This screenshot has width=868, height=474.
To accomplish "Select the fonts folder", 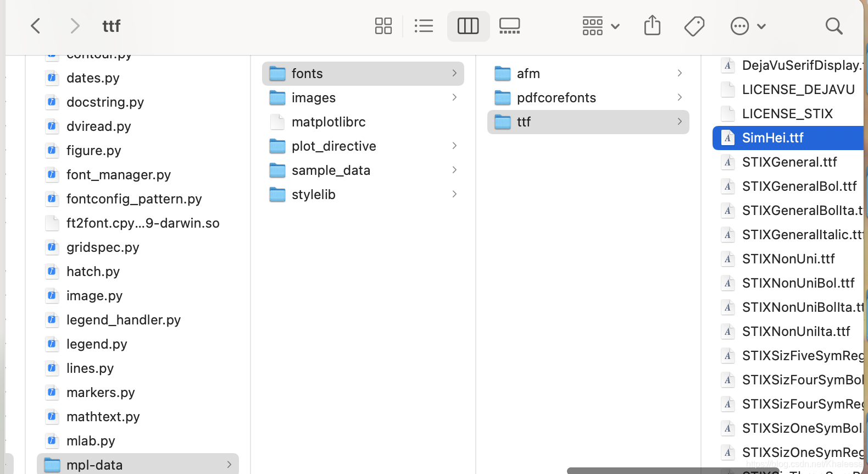I will pos(363,73).
